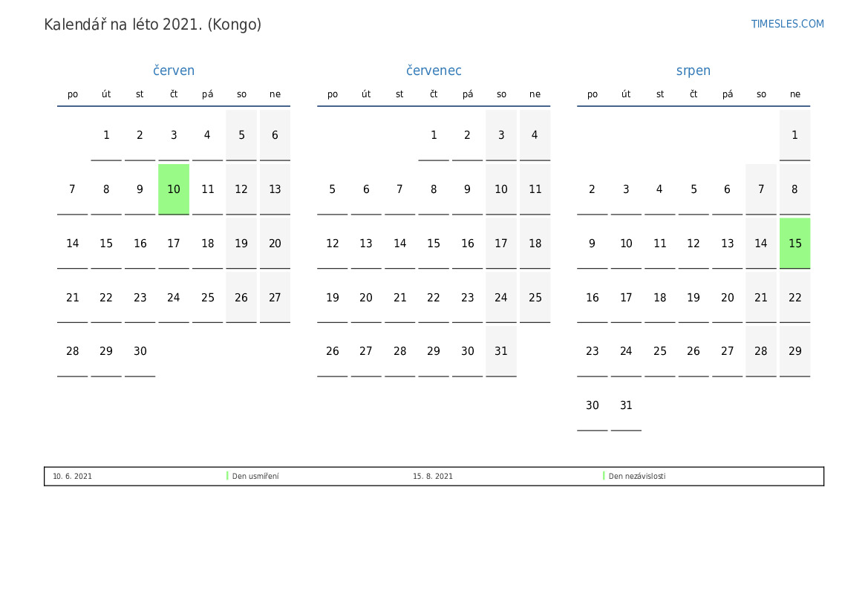Click the green marker beside Den nezávislosti
The height and width of the screenshot is (614, 868).
pos(604,476)
